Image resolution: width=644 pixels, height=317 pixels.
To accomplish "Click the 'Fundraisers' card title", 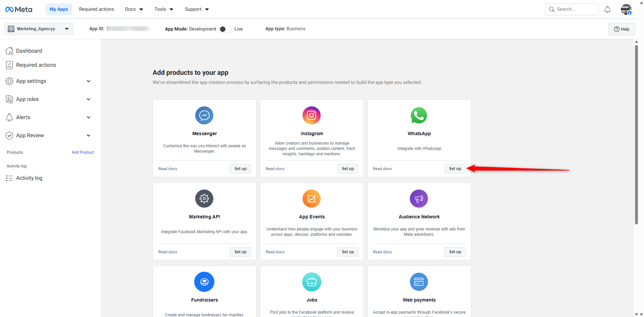I will pyautogui.click(x=205, y=300).
